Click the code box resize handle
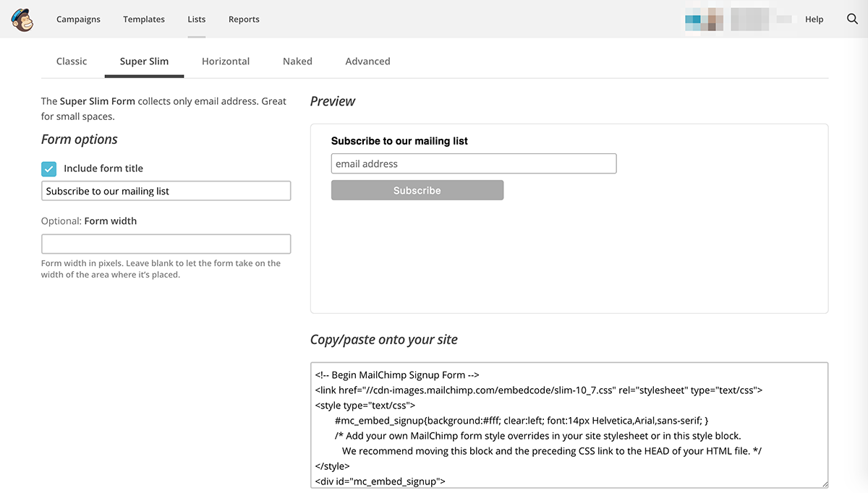The width and height of the screenshot is (868, 493). pyautogui.click(x=824, y=484)
